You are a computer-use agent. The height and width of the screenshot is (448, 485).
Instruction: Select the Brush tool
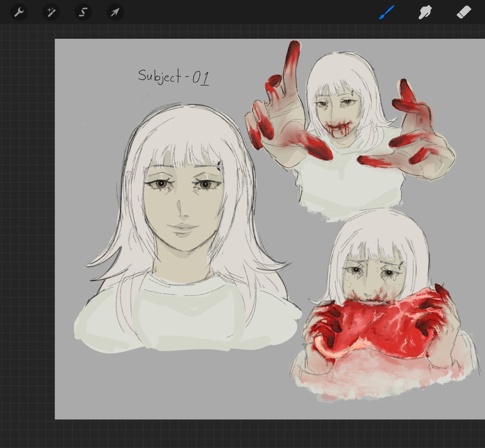pos(387,12)
